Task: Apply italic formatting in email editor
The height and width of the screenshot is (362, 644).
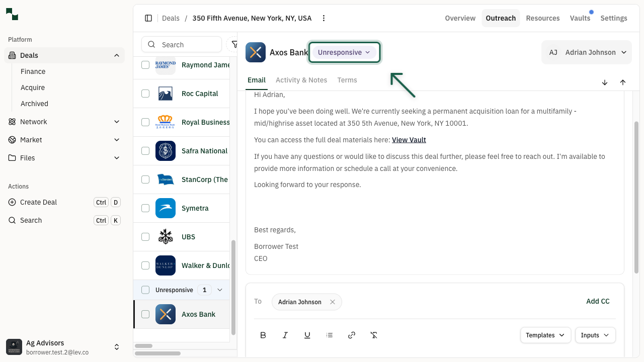Action: click(285, 335)
